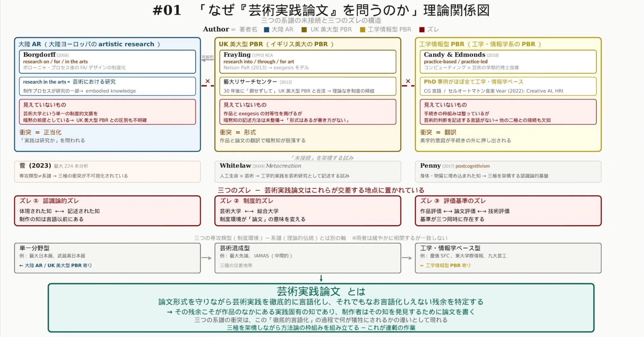
Task: Click the ズレ② 制度的ズレ box
Action: tap(308, 211)
